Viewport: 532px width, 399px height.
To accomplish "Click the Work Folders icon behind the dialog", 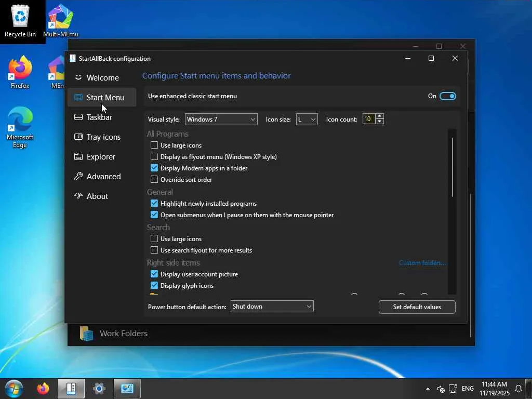I will point(87,334).
